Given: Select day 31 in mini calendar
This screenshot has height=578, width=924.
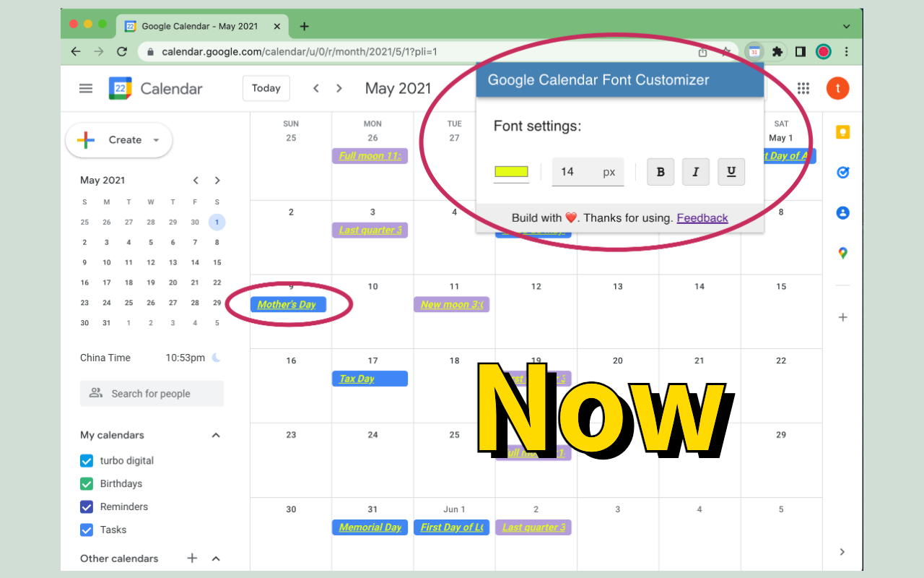Looking at the screenshot, I should (107, 323).
